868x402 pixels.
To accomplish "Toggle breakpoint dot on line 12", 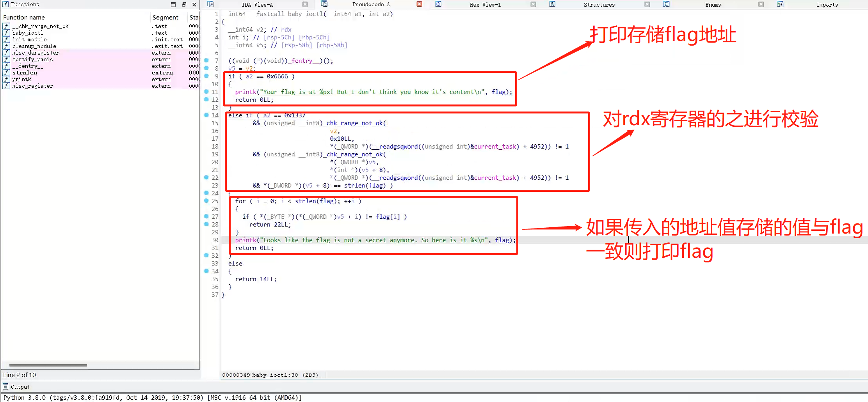I will pos(206,99).
